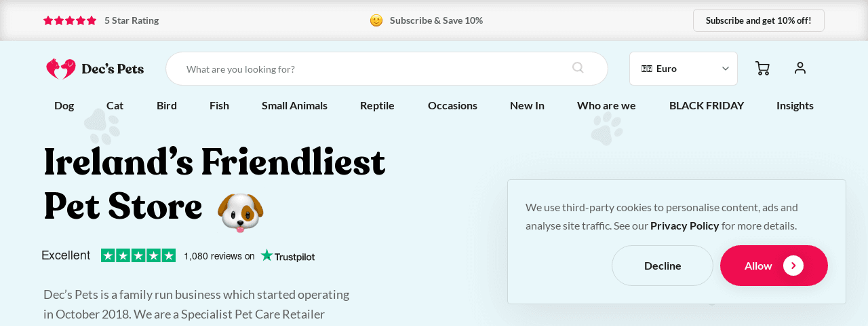Open the Who are we page
The image size is (868, 326).
click(606, 105)
